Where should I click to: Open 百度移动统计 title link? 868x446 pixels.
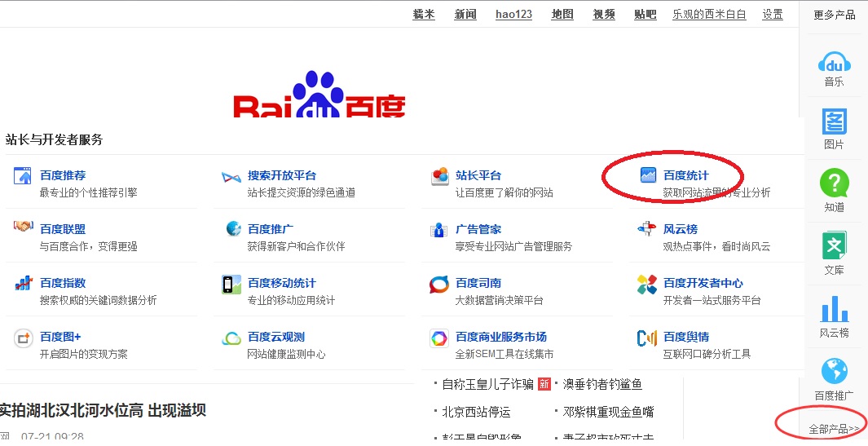tap(282, 283)
